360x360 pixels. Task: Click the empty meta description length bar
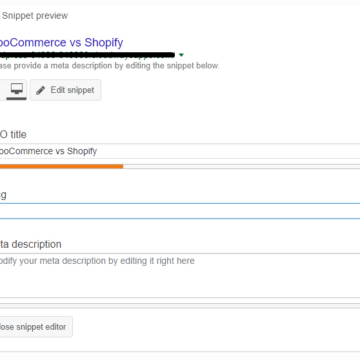180,306
